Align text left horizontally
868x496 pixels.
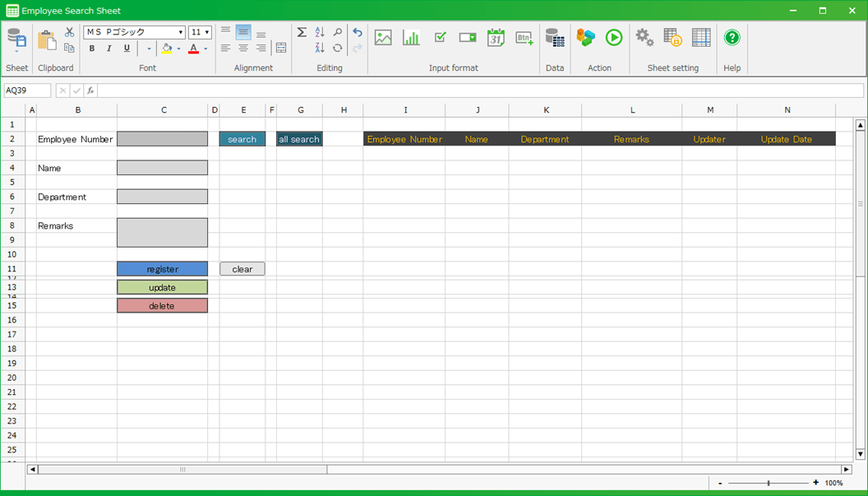coord(225,49)
